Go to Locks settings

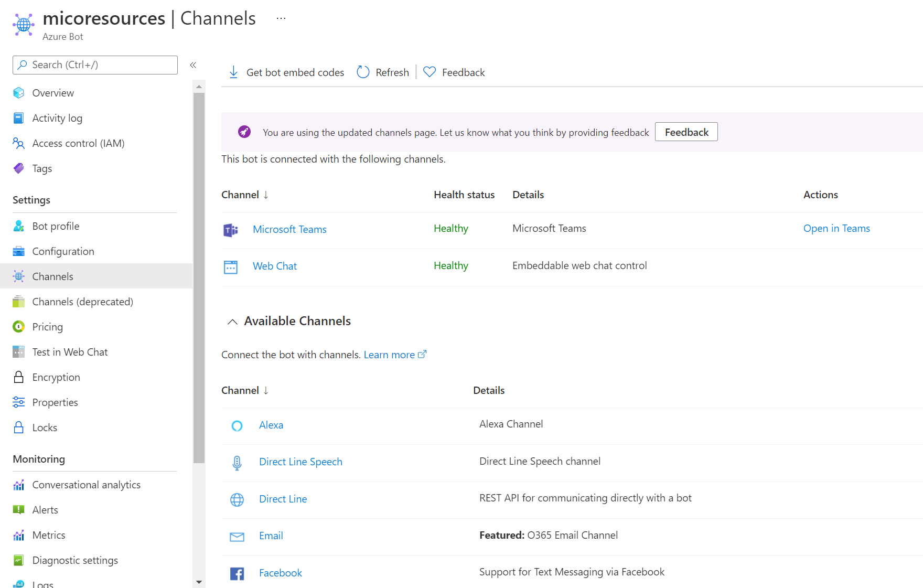[x=45, y=427]
